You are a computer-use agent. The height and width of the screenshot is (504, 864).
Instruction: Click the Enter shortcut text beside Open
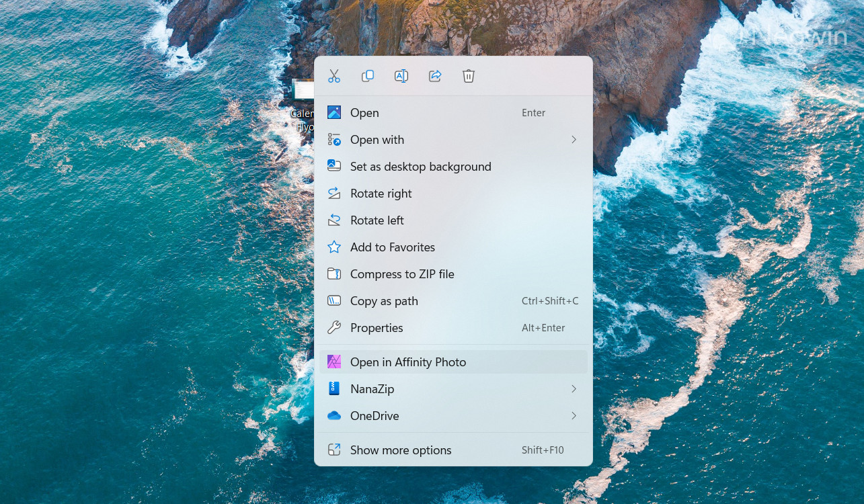533,113
